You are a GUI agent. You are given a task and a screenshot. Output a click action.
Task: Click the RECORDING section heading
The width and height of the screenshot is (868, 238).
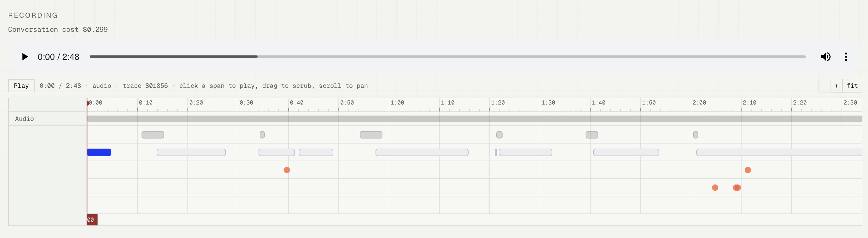[33, 15]
